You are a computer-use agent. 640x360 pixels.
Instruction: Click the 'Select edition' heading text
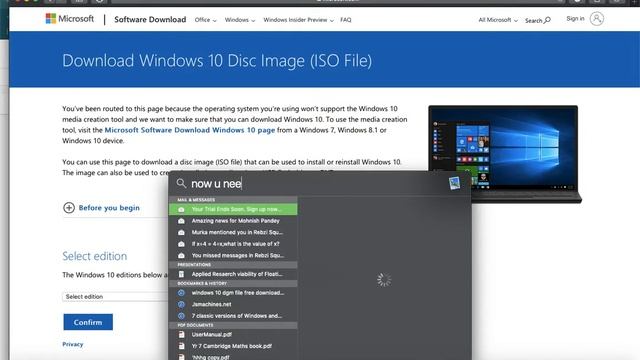[x=95, y=256]
